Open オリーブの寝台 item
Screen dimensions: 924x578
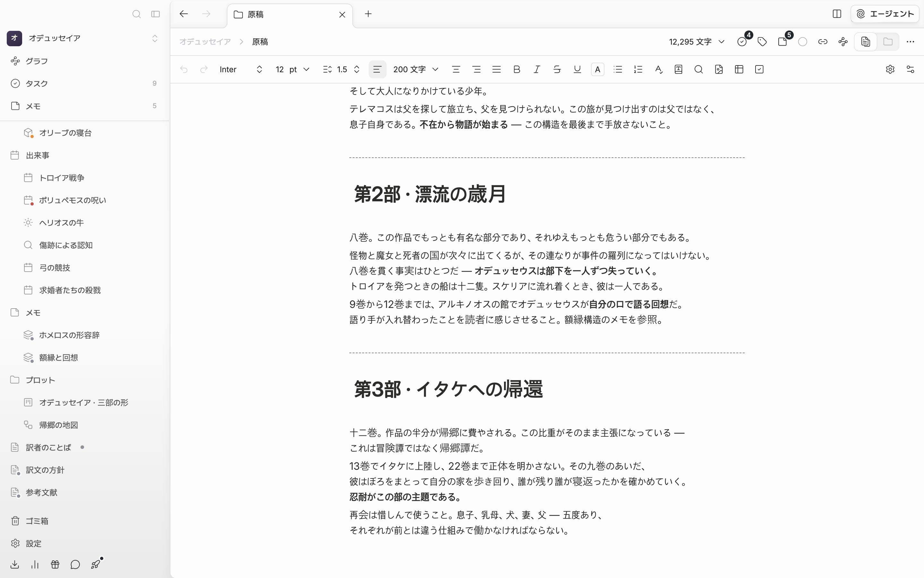(x=84, y=133)
